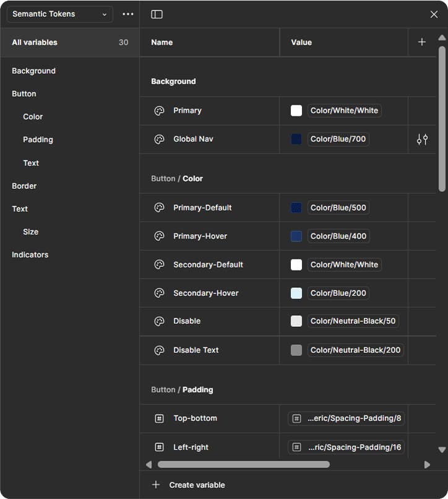Click the Secondary-Default variable name
This screenshot has height=499, width=448.
208,265
